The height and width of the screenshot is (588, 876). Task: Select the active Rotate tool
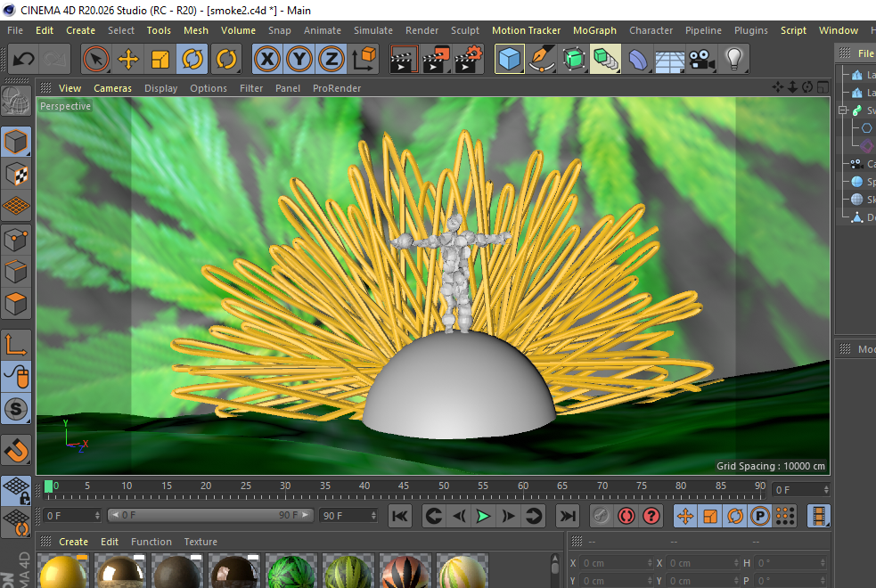pyautogui.click(x=192, y=59)
